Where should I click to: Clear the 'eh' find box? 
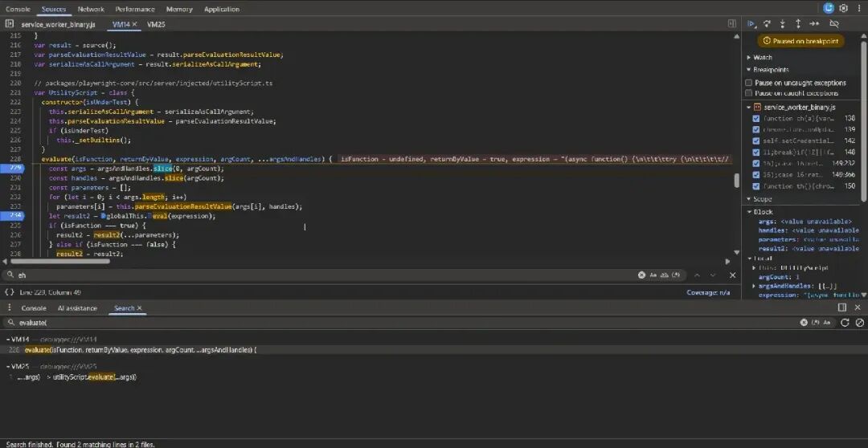point(641,275)
